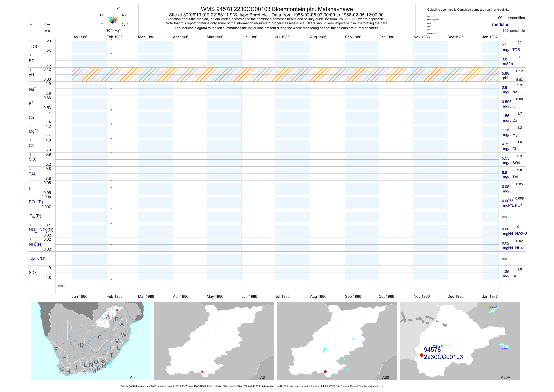
Task: Click the Fundudzi lake label on map
Action: click(x=493, y=307)
